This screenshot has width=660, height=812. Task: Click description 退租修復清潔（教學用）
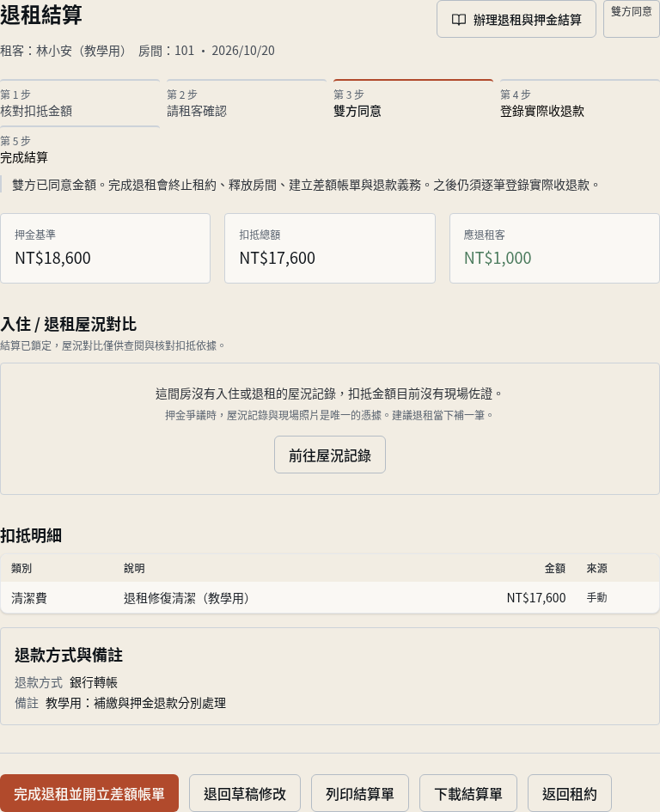pyautogui.click(x=188, y=598)
